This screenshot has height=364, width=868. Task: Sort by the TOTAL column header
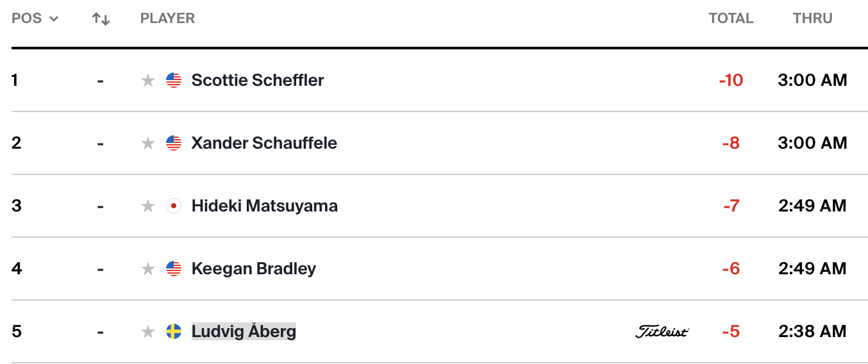click(731, 19)
